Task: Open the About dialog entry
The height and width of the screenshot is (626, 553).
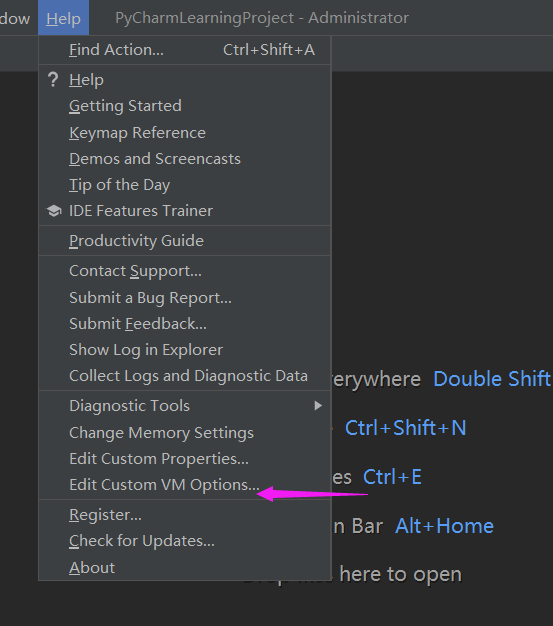Action: (184, 567)
